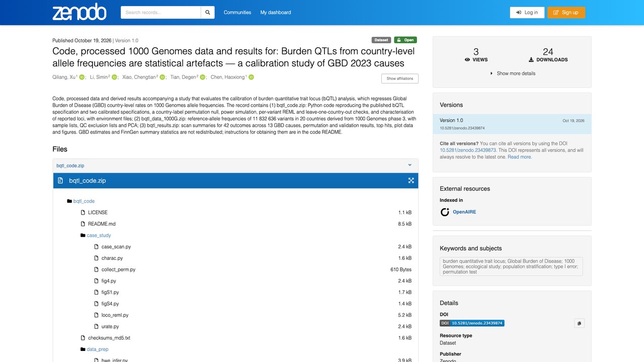644x362 pixels.
Task: Click the Zenodo logo
Action: (x=79, y=12)
